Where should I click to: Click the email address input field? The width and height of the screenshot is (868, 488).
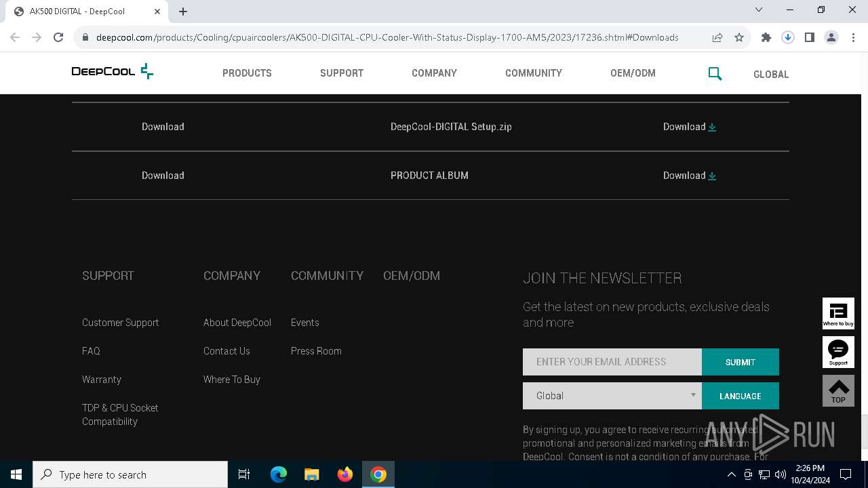[612, 362]
